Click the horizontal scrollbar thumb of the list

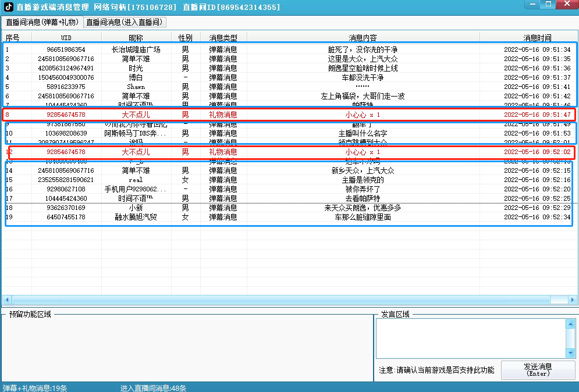click(280, 300)
